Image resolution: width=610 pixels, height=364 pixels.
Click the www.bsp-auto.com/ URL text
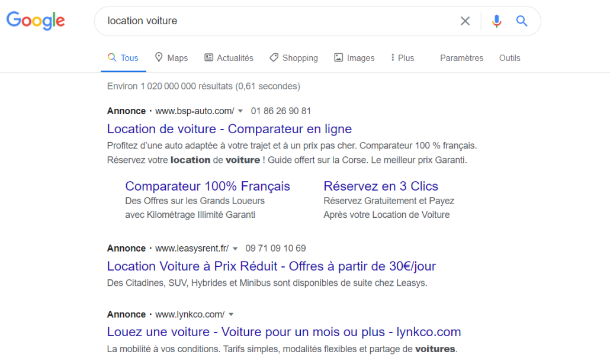click(x=195, y=111)
